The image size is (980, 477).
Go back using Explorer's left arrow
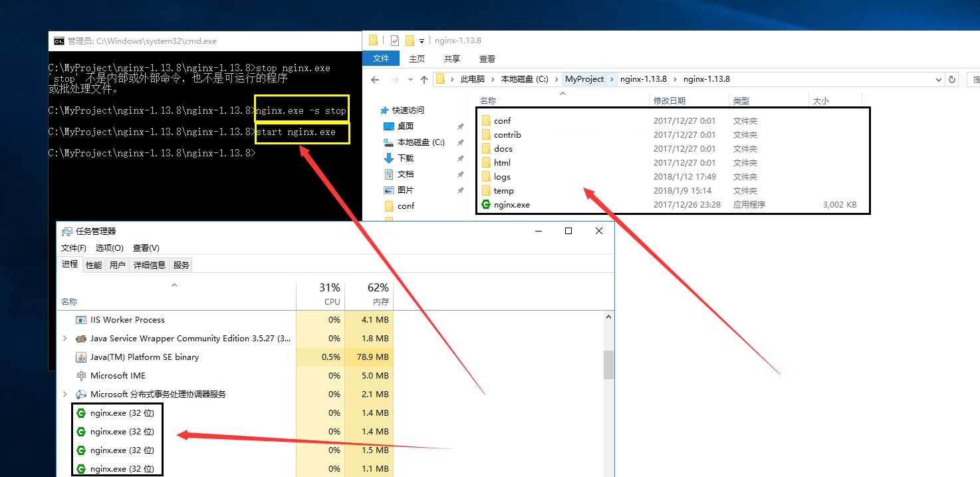coord(375,79)
